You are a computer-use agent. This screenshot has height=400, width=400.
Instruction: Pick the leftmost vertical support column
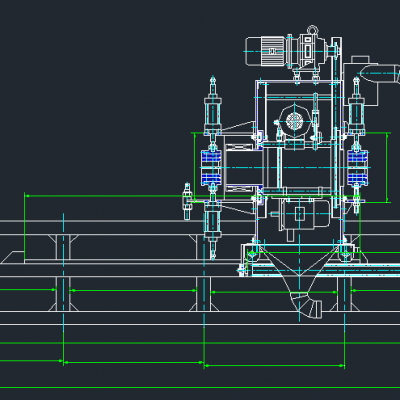[x=63, y=273]
